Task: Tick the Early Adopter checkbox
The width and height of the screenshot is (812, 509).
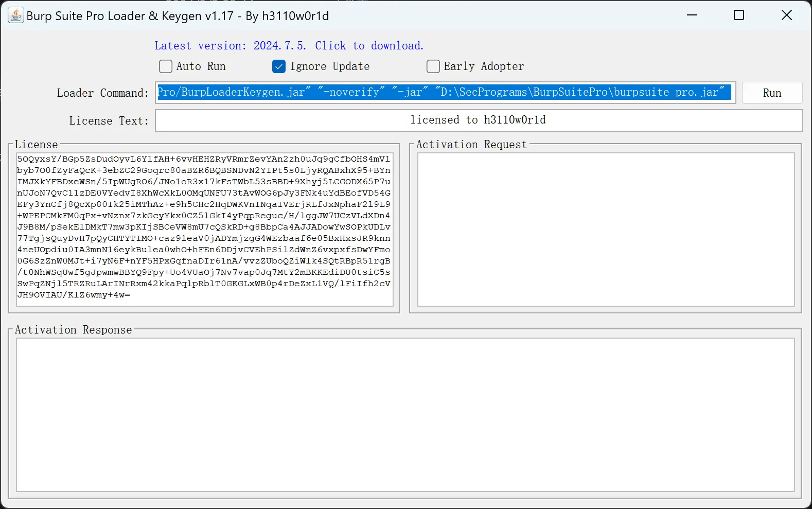Action: click(x=433, y=66)
